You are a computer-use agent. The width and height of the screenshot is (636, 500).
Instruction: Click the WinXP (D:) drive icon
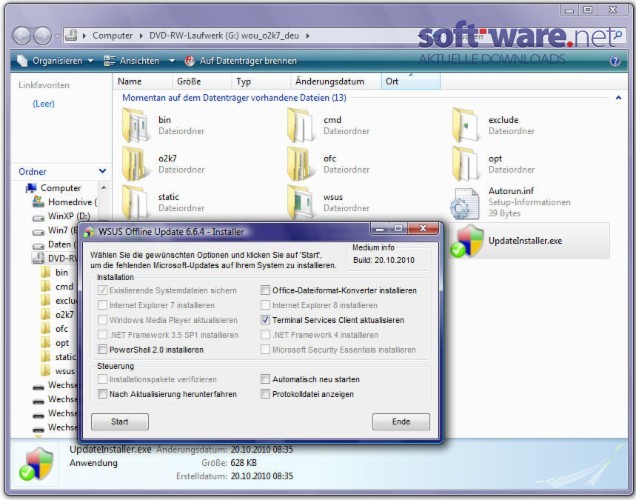(x=38, y=218)
